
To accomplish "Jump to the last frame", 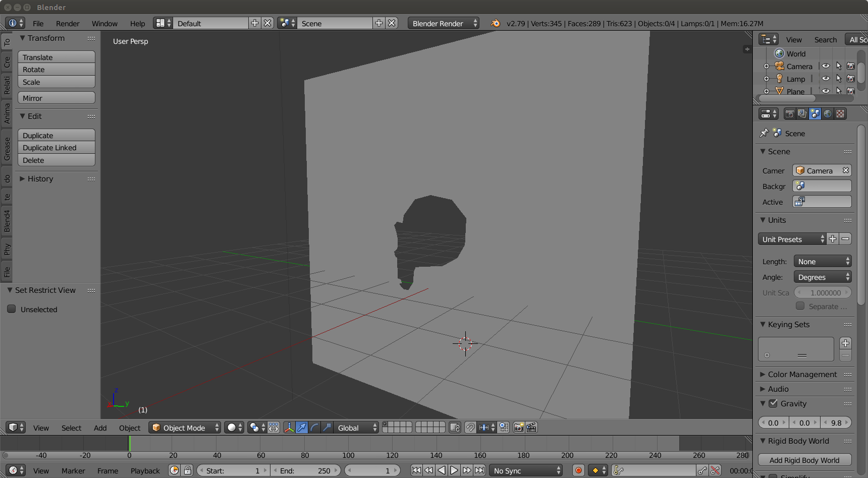I will point(480,470).
